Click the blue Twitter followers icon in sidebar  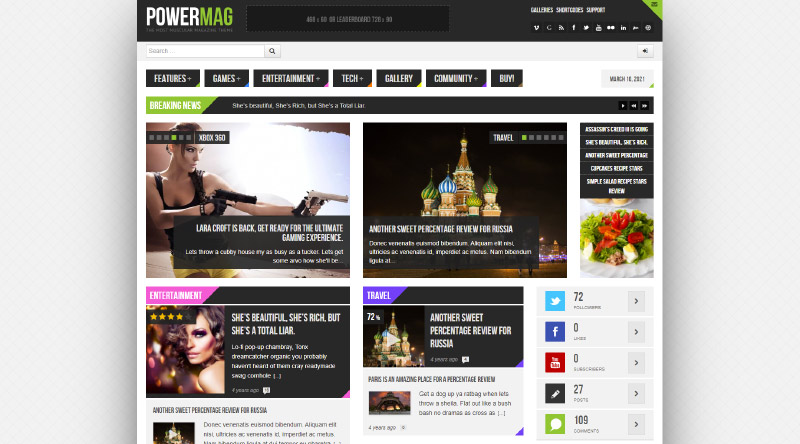tap(555, 301)
